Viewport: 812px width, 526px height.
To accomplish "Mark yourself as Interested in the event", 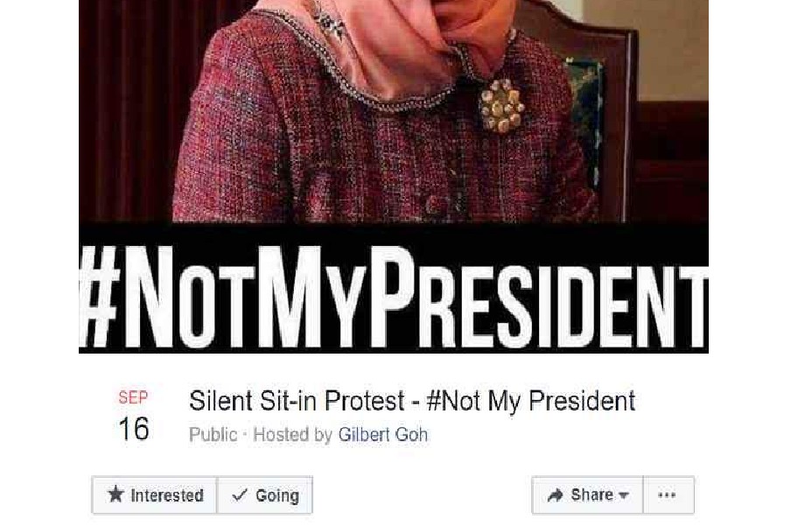I will coord(155,495).
